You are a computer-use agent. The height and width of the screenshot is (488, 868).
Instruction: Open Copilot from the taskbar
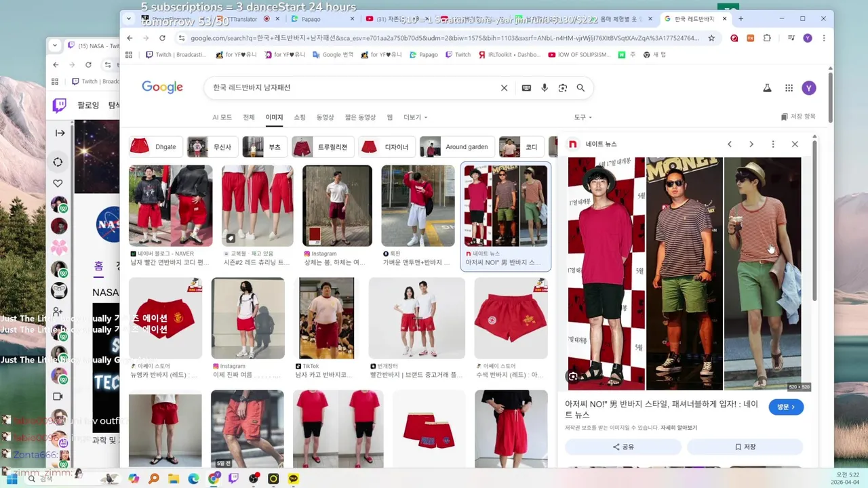[134, 479]
